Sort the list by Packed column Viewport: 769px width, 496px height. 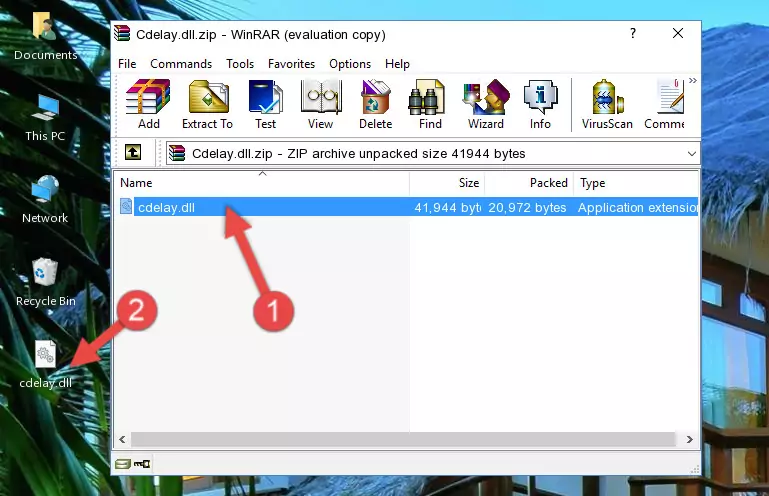tap(529, 183)
